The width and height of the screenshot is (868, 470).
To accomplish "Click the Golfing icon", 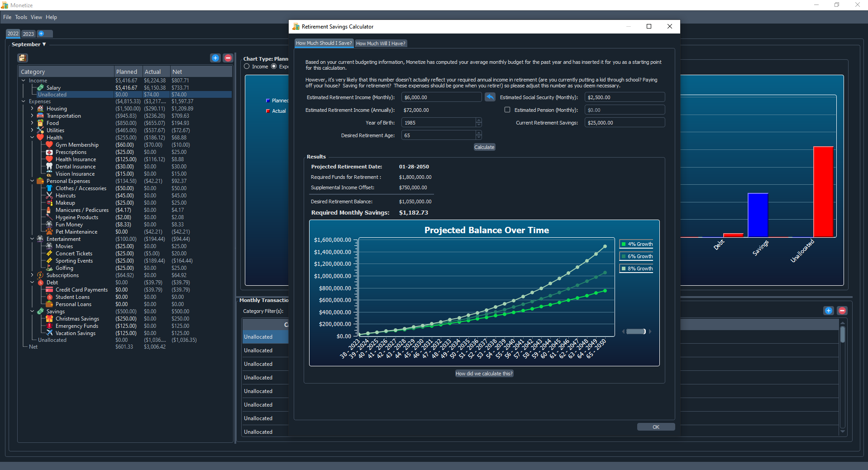I will pos(49,268).
